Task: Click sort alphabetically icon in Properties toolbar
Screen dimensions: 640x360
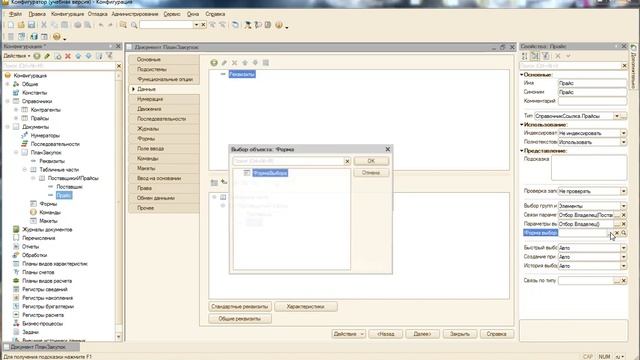Action: tap(524, 56)
